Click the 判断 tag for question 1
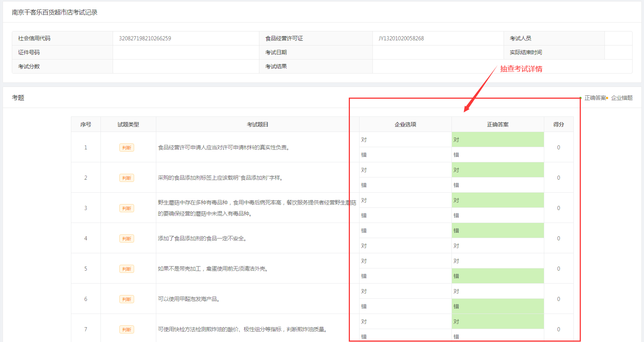 coord(126,148)
